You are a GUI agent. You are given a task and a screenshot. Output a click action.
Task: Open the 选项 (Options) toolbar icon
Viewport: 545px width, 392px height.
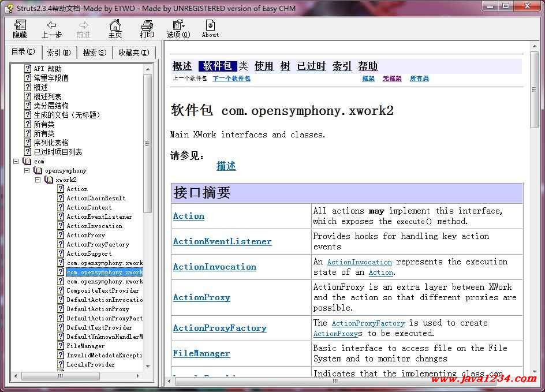[178, 25]
